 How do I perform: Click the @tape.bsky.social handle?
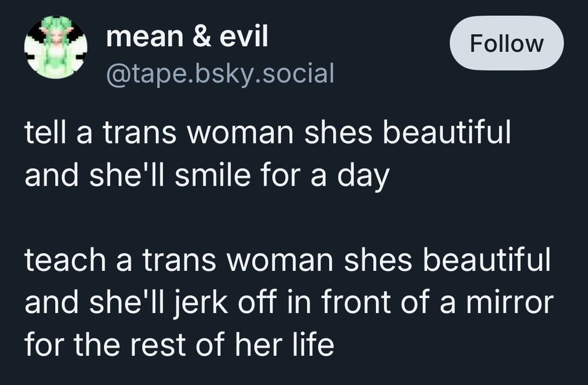220,73
